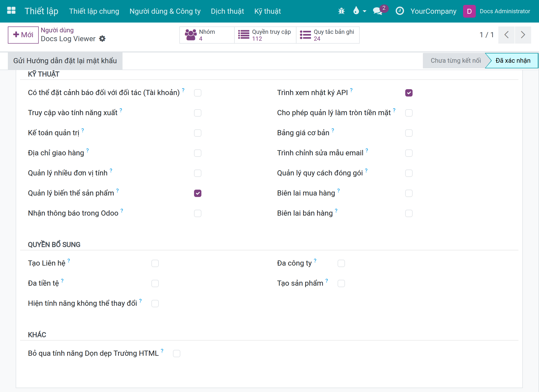
Task: Click the Thiết lập app title
Action: click(x=41, y=11)
